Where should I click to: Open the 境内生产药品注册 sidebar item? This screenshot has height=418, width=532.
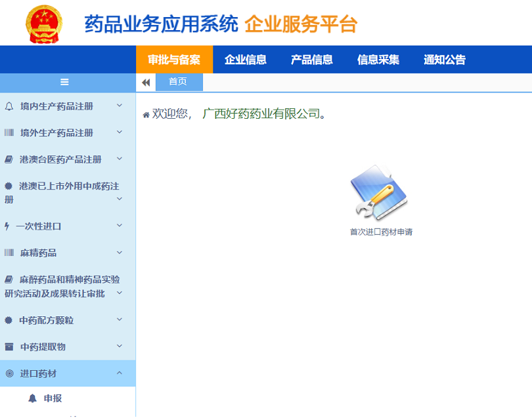tap(68, 106)
